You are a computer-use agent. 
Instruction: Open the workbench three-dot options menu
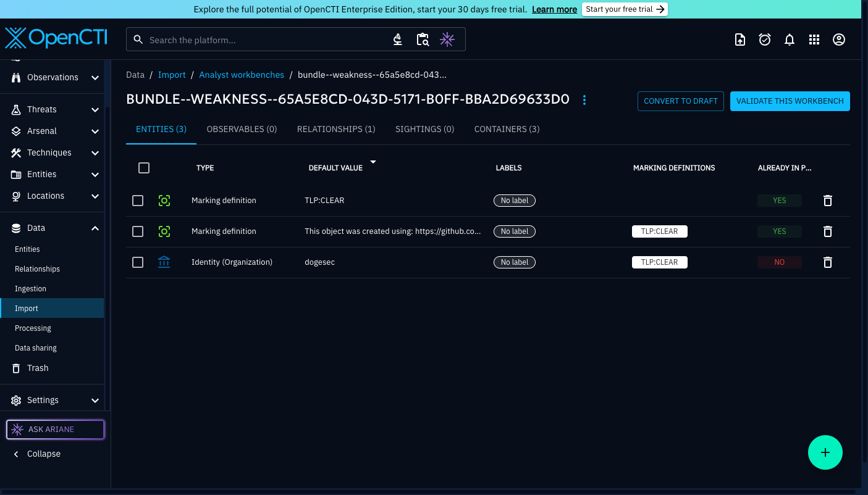point(584,100)
